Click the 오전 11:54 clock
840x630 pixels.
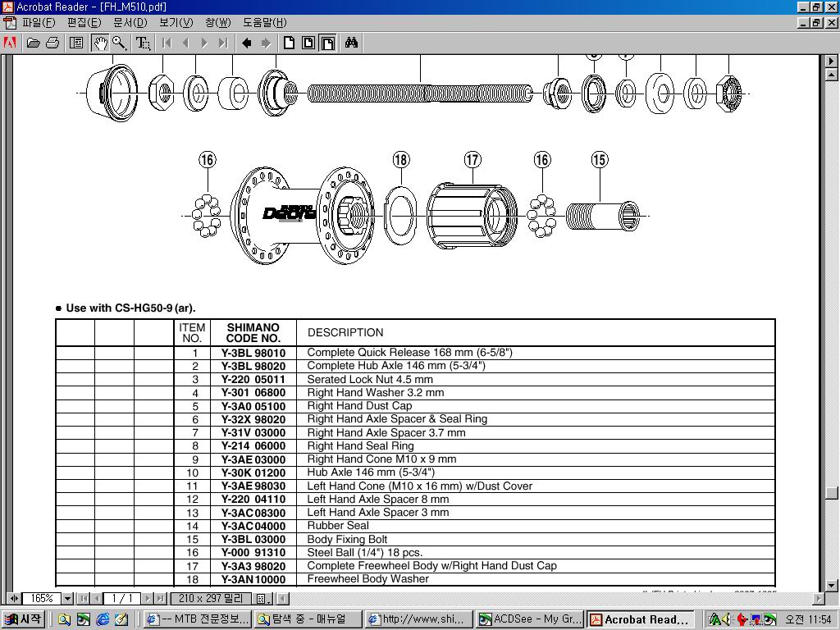click(808, 619)
